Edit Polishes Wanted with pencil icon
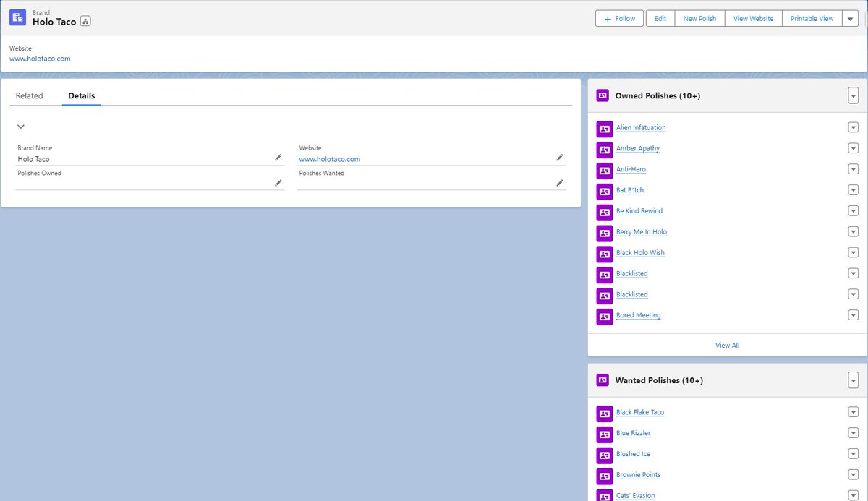Screen dimensions: 868x501 (x=559, y=183)
